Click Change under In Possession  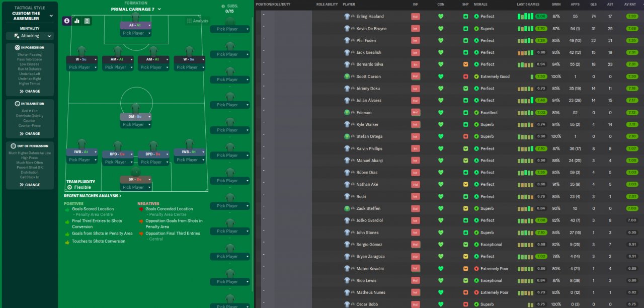(30, 92)
